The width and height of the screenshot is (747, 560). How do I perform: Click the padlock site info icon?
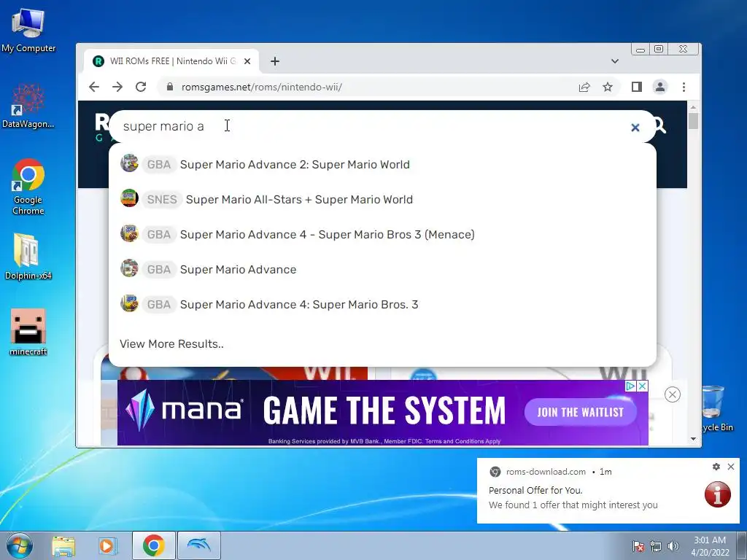point(169,87)
